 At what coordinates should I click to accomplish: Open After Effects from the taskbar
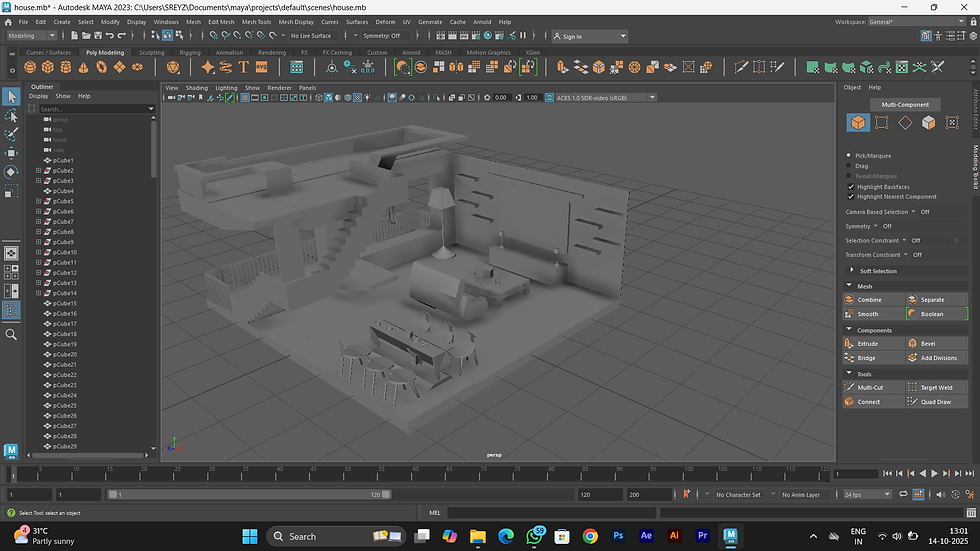646,535
